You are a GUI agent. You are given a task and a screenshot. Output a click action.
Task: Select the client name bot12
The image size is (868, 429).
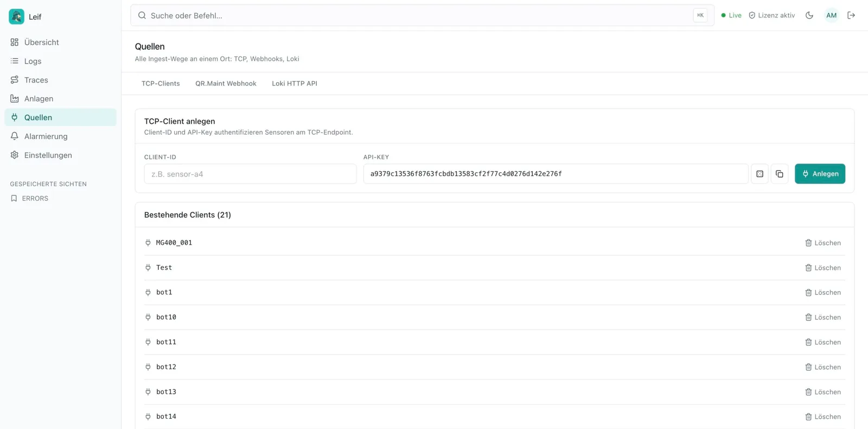click(x=166, y=367)
